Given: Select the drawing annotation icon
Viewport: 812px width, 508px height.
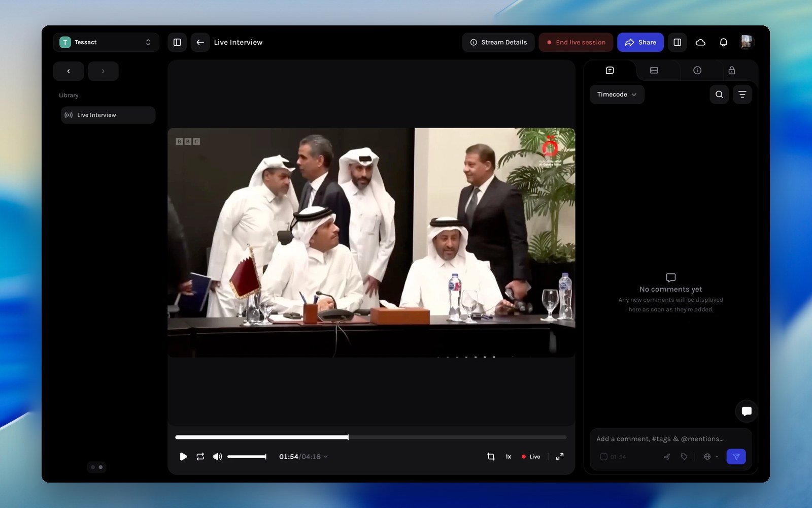Looking at the screenshot, I should coord(667,457).
